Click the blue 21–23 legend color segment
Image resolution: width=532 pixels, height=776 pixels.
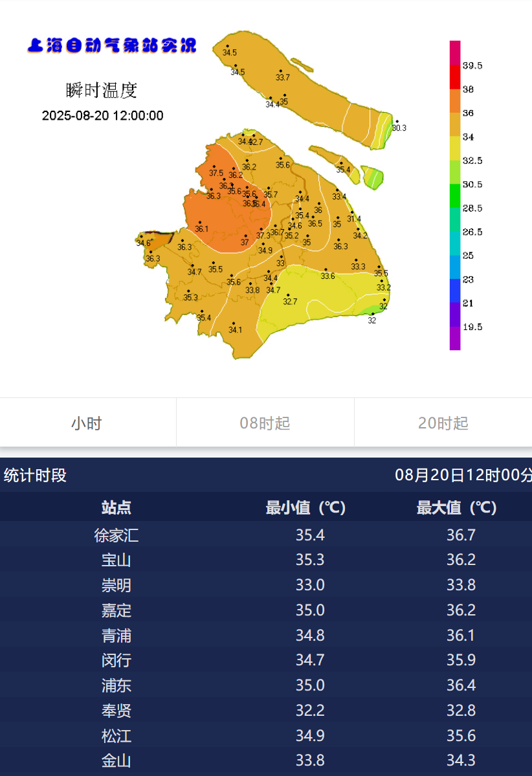[x=455, y=291]
